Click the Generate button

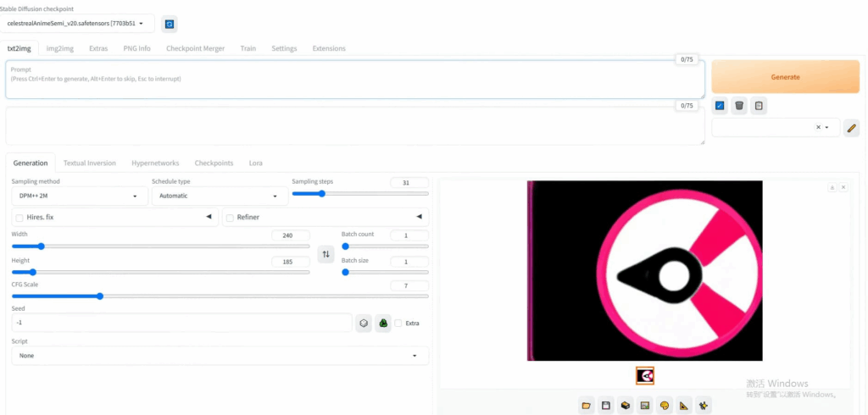pyautogui.click(x=785, y=76)
